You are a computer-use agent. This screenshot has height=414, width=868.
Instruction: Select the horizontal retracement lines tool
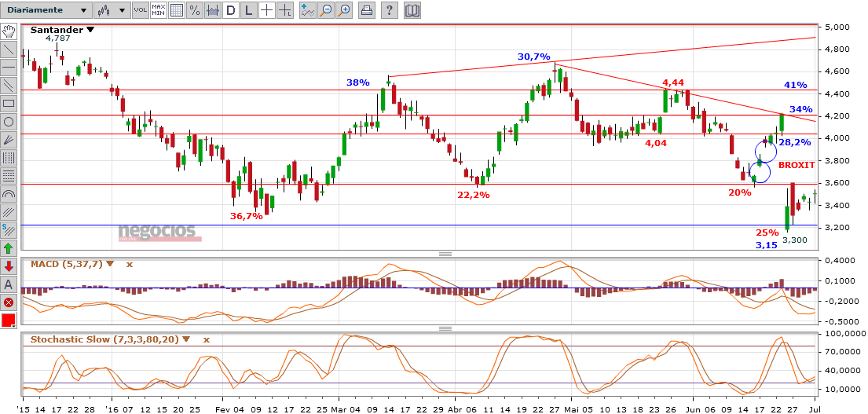(x=9, y=175)
